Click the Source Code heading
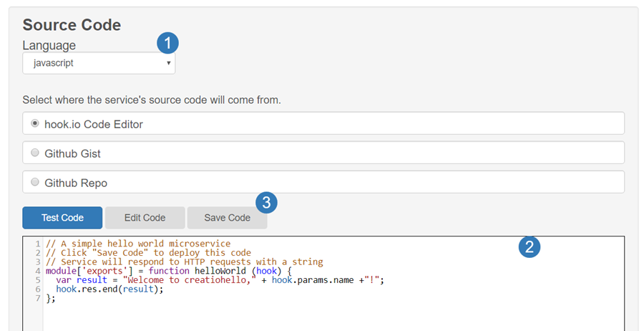This screenshot has width=644, height=331. click(72, 25)
